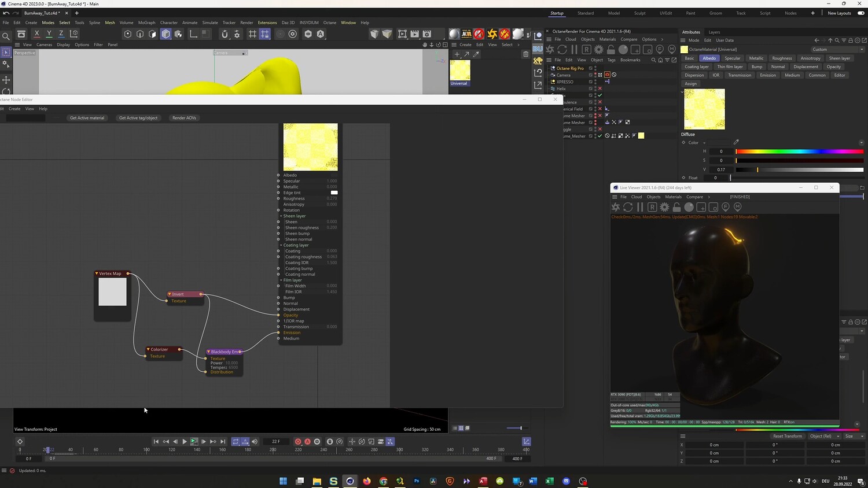Click the lock resolution icon in Live Viewer

pyautogui.click(x=676, y=207)
